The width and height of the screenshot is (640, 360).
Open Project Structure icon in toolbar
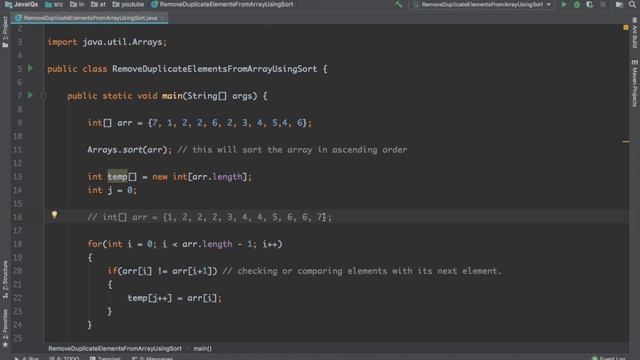[619, 4]
